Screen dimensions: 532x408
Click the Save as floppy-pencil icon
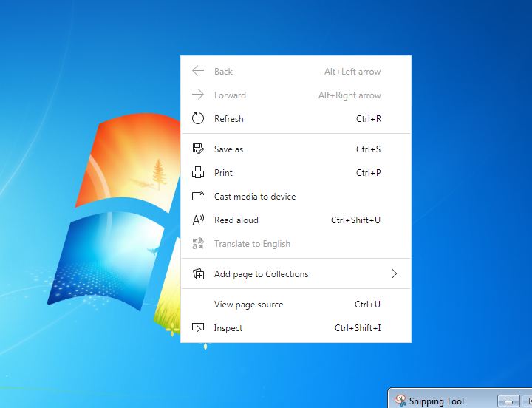pos(198,149)
